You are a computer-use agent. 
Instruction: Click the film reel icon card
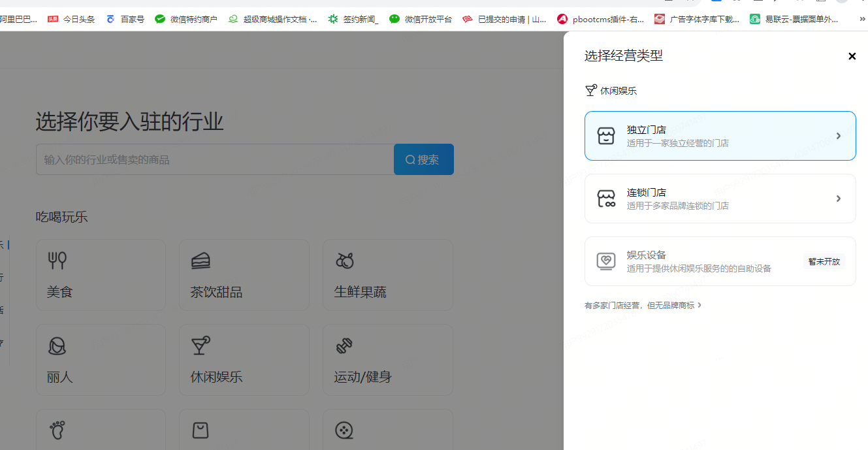[388, 429]
